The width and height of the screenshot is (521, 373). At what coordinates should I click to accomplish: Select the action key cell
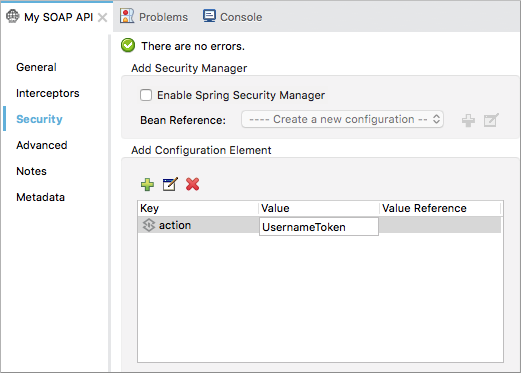point(198,225)
